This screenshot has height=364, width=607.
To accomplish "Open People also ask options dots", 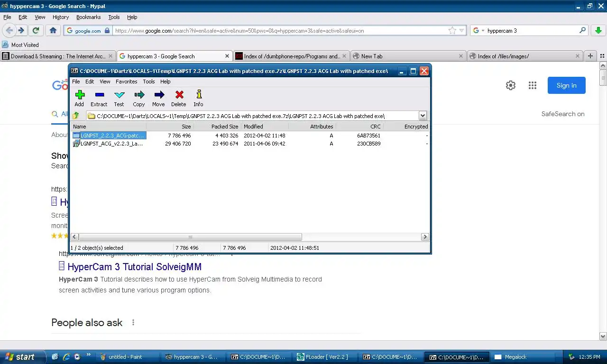I will tap(133, 322).
